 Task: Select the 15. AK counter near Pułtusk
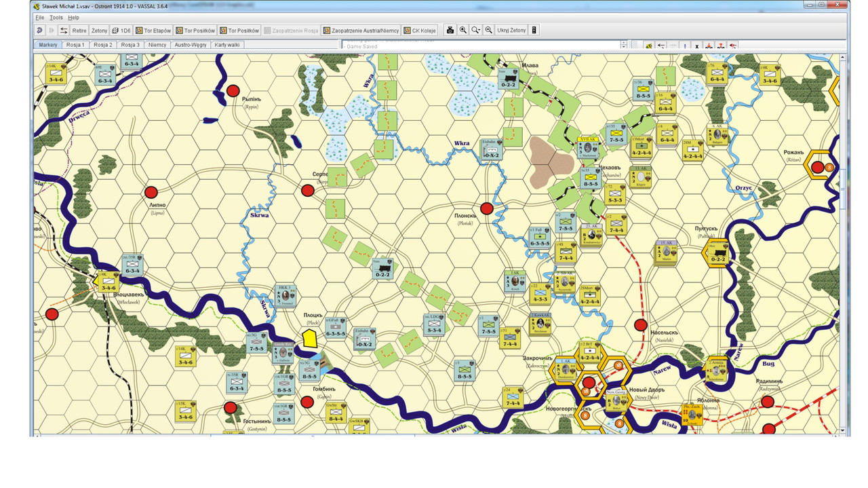click(x=666, y=252)
